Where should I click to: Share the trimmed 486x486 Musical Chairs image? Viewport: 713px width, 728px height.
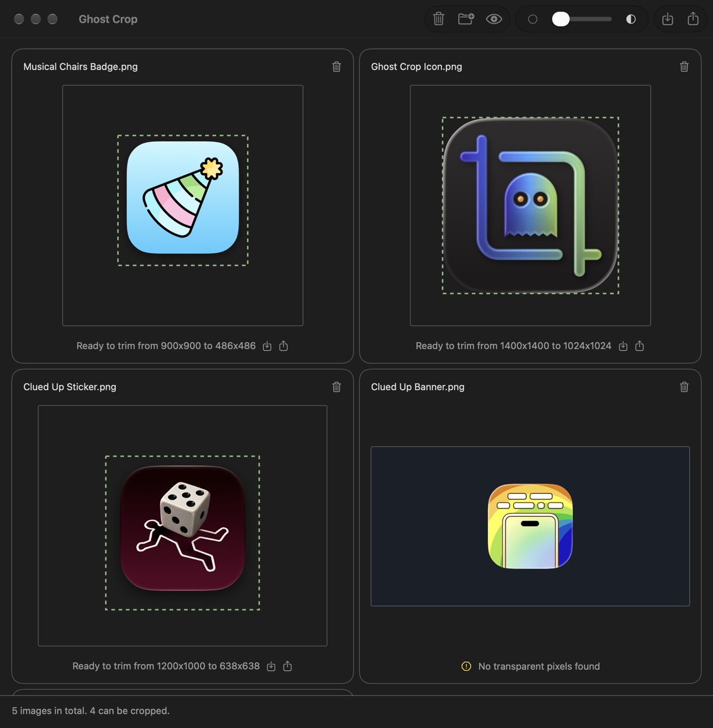[x=284, y=346]
